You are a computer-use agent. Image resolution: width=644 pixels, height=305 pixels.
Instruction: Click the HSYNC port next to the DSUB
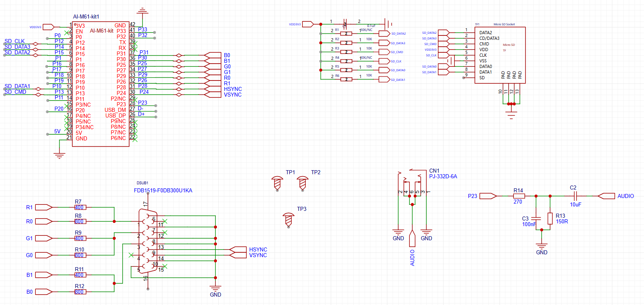click(x=238, y=249)
